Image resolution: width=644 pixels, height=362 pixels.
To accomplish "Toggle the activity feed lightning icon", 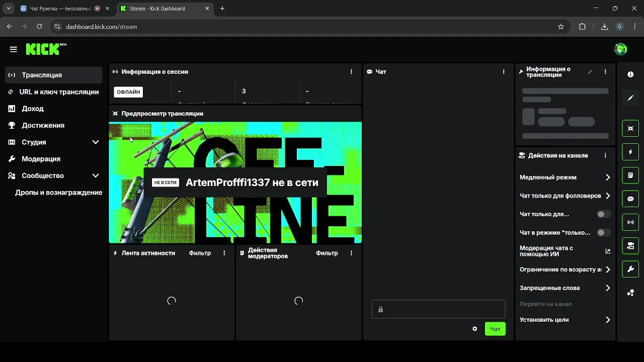I will coord(630,152).
